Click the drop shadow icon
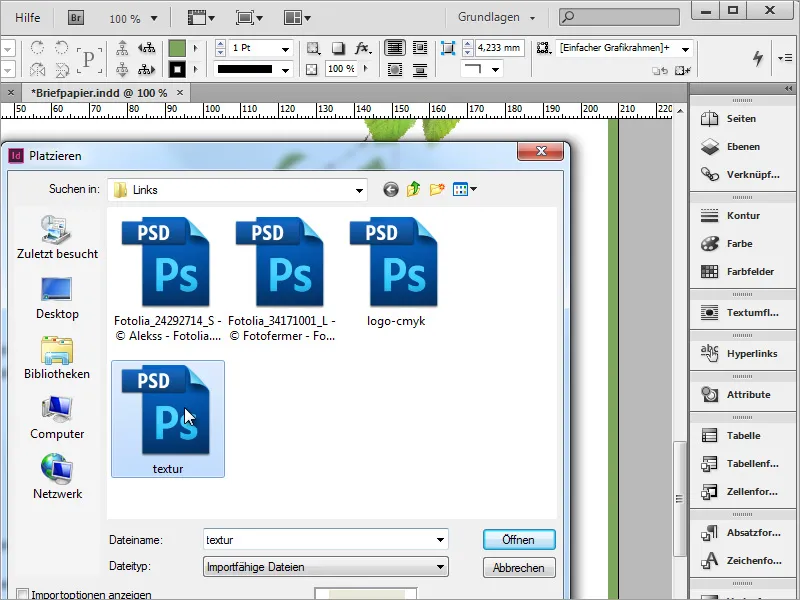800x600 pixels. tap(338, 48)
